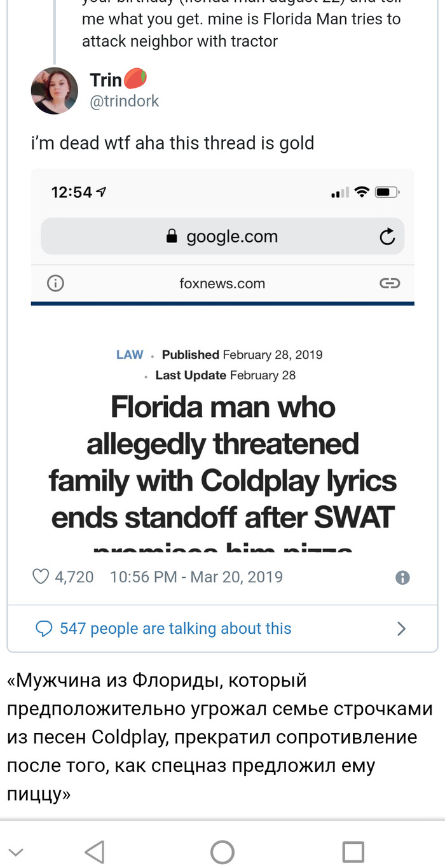Open "547 people are talking about this"
445x868 pixels.
175,629
